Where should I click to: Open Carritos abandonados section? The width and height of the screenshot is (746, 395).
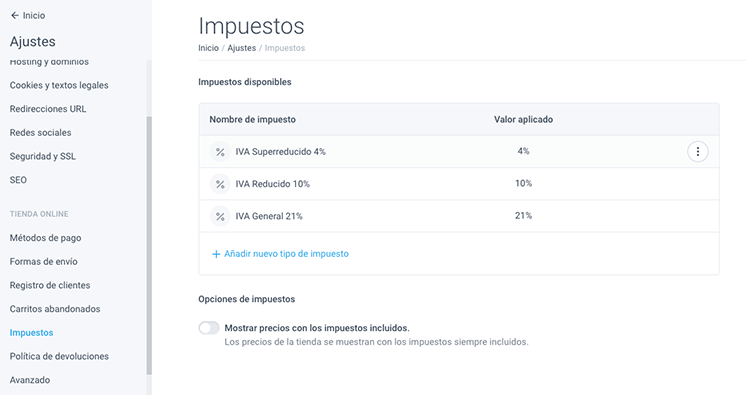[x=55, y=309]
